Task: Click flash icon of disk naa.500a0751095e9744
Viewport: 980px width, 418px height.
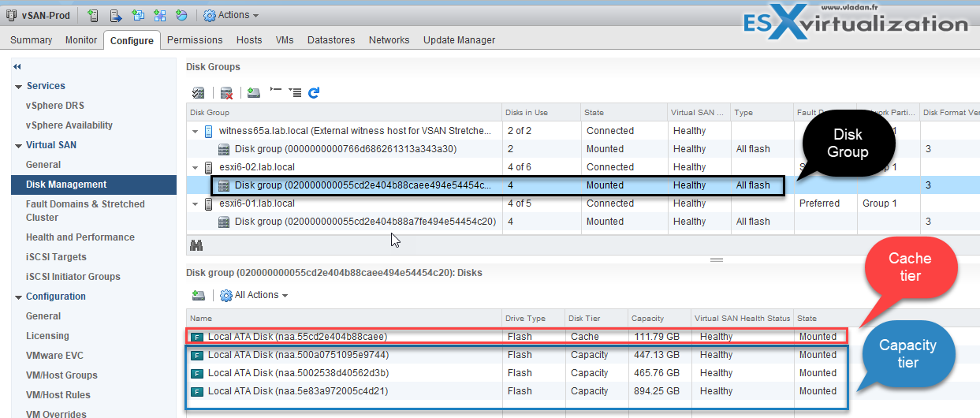Action: (x=197, y=355)
